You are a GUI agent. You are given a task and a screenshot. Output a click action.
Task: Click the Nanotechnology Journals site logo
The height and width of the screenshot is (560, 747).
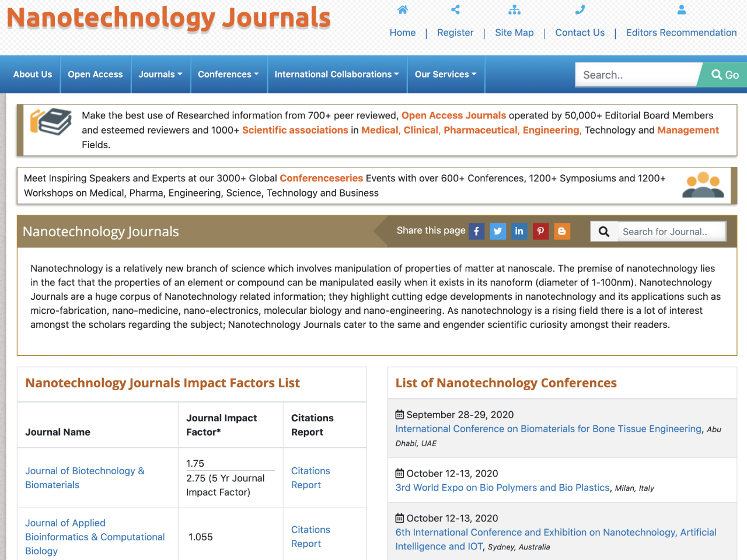tap(169, 18)
